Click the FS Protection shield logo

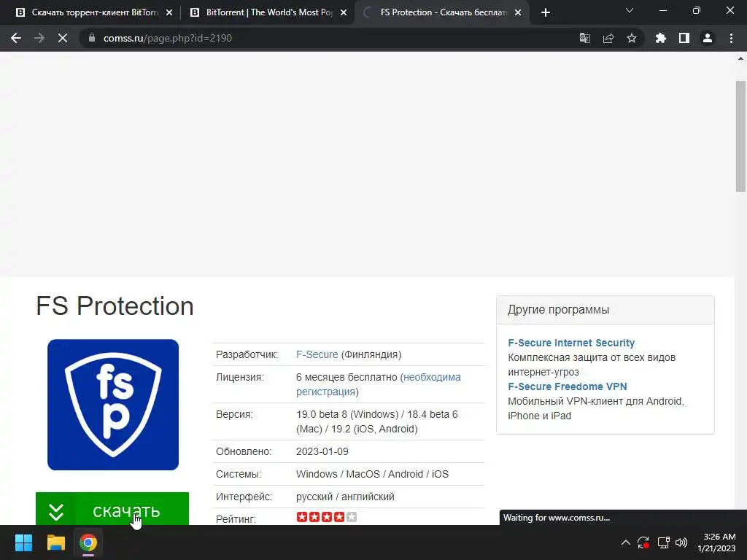click(113, 405)
